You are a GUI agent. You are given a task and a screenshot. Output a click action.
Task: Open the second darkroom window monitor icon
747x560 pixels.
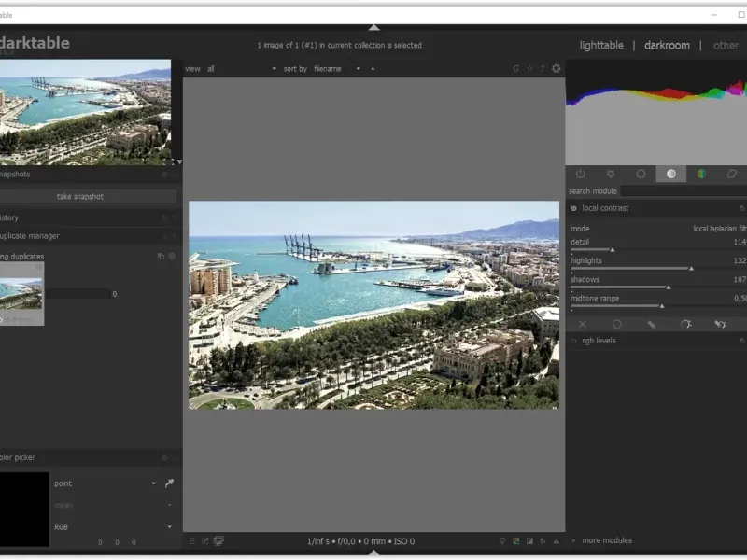point(218,541)
